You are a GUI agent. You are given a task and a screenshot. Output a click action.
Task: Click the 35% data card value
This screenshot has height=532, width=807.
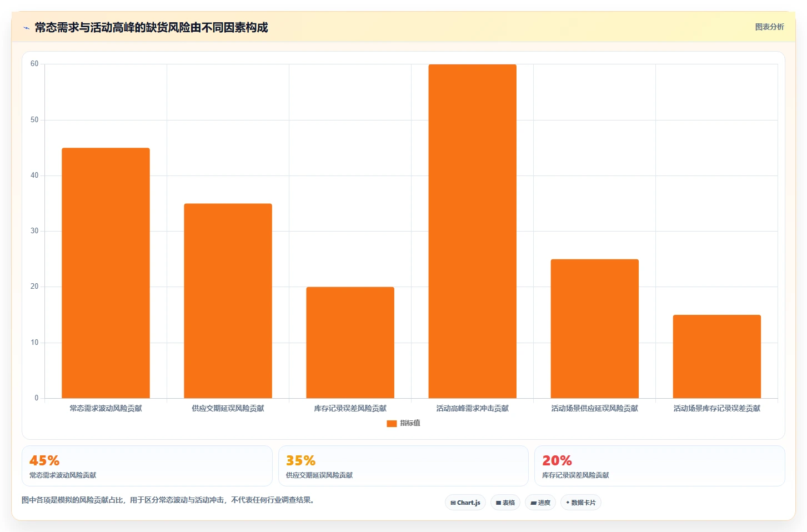tap(300, 461)
